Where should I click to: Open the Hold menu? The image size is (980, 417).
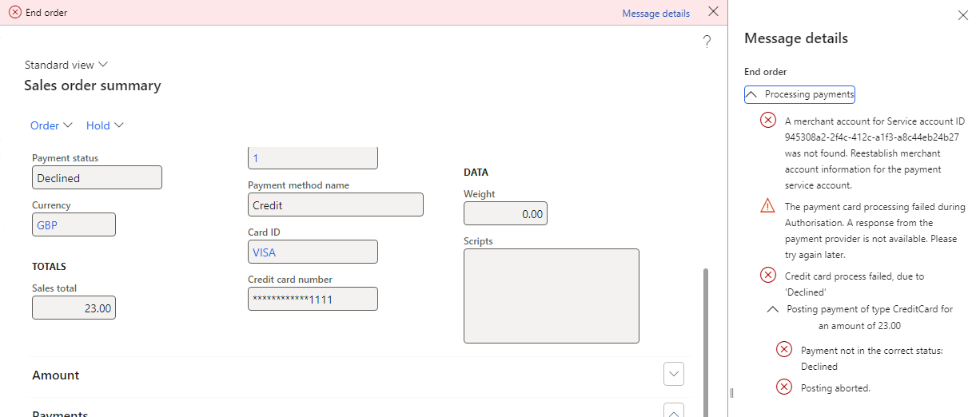tap(106, 125)
